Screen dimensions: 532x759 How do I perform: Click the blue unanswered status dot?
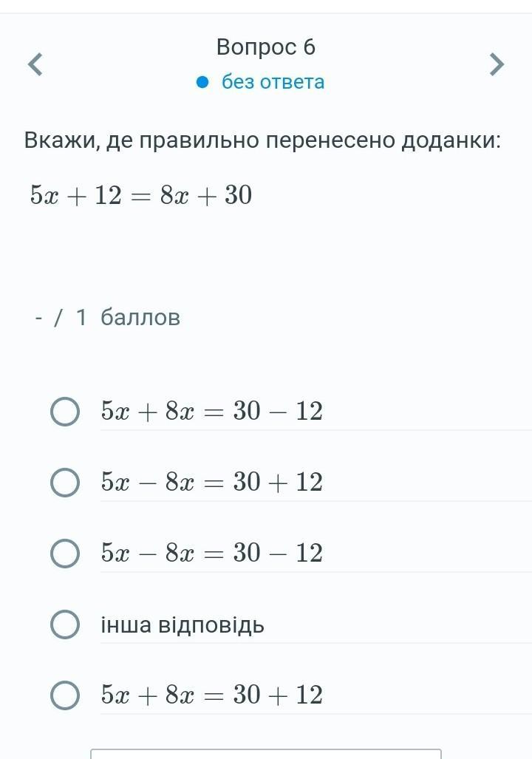point(203,81)
